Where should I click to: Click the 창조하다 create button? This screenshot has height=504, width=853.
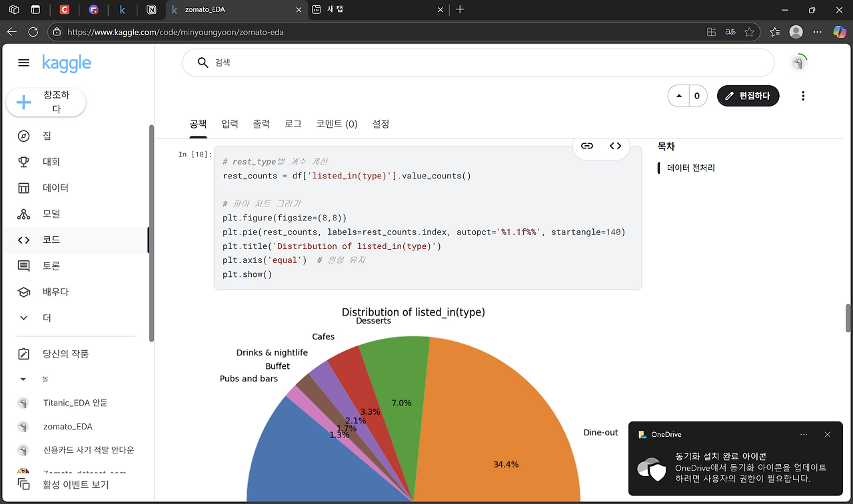coord(46,102)
